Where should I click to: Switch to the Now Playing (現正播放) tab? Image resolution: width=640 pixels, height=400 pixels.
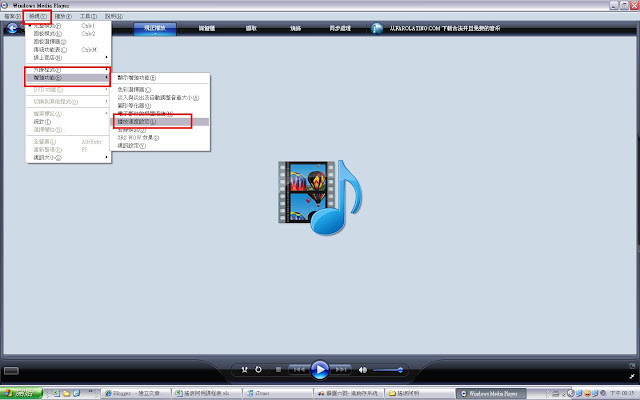click(x=155, y=28)
